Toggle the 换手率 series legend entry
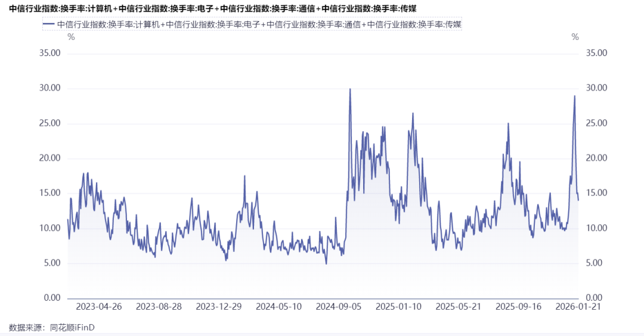 point(252,24)
